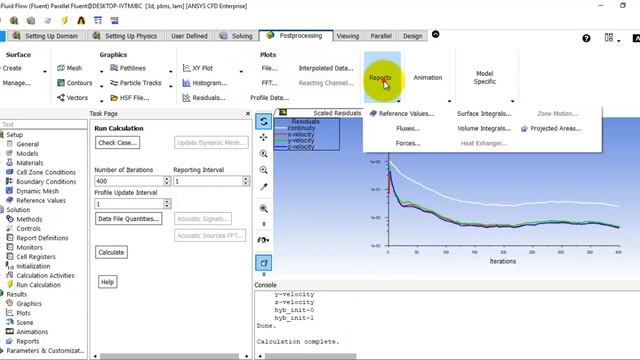Click the ANSYS logo toolbar icon
640x360 pixels.
(81, 20)
